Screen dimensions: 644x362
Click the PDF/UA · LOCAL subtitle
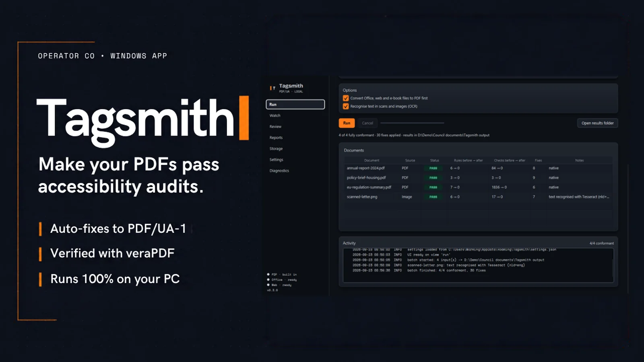click(x=291, y=92)
